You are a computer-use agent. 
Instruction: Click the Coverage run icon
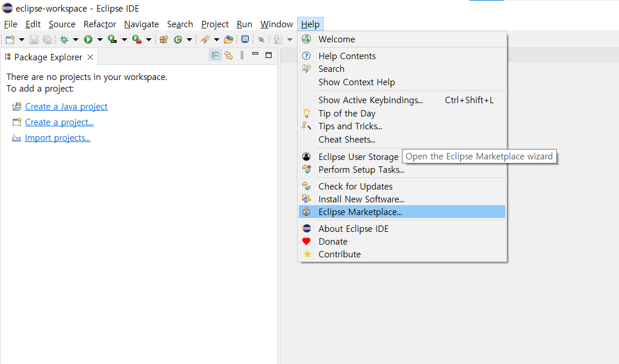(x=113, y=39)
